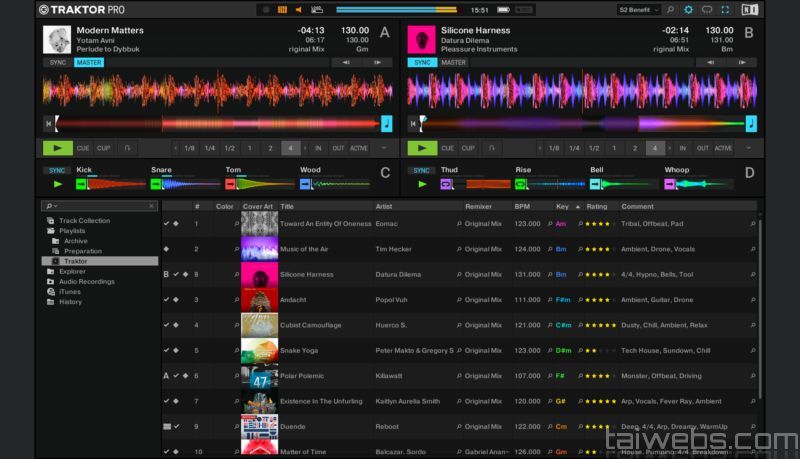Click Deck B stripe overview waveform
800x459 pixels.
(x=583, y=123)
